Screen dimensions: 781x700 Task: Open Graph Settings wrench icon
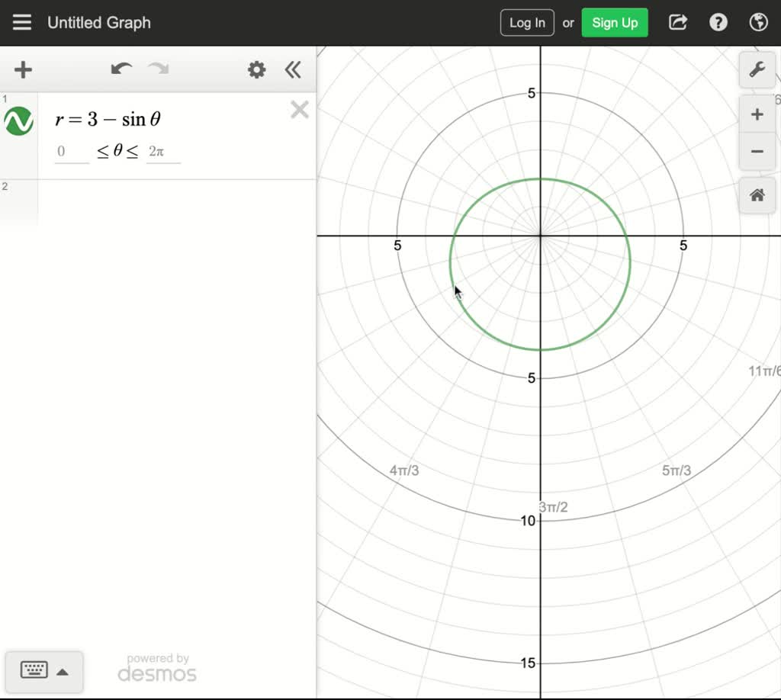[x=757, y=69]
